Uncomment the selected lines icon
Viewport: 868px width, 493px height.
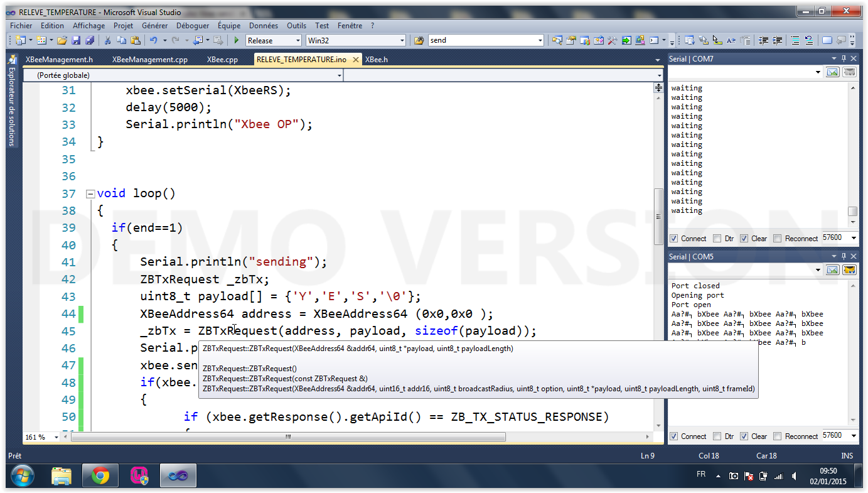(x=809, y=40)
